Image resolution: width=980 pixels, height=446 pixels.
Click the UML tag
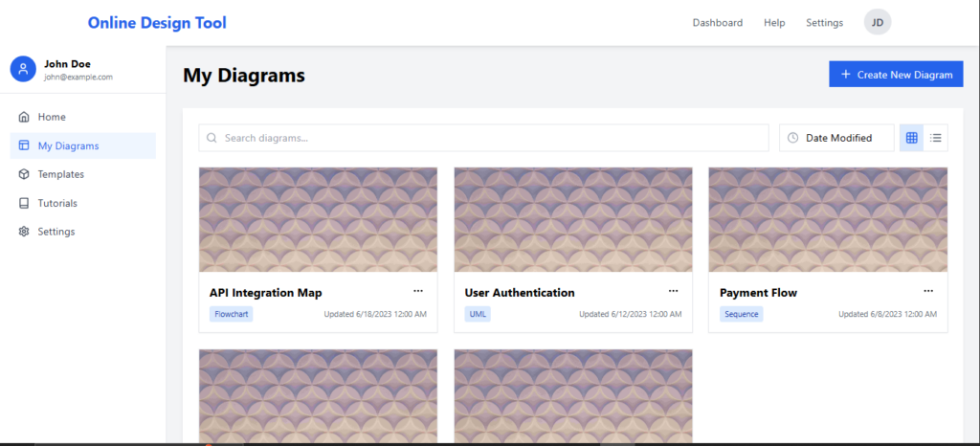[478, 314]
